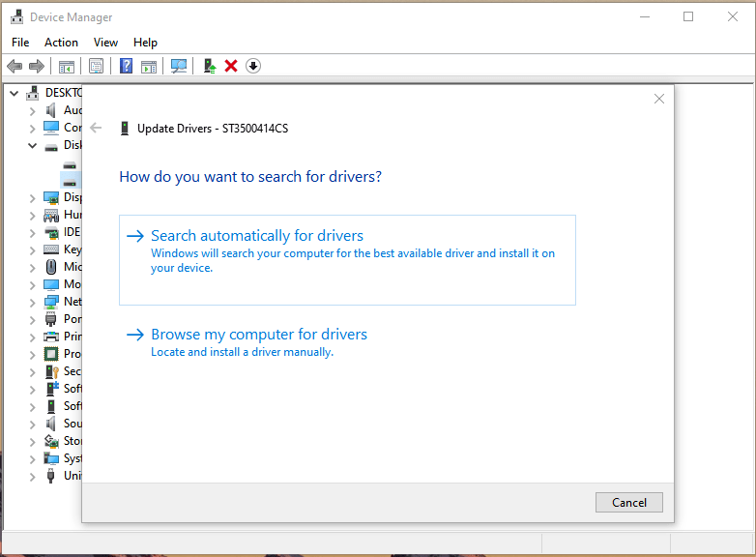Click the Keyboards category icon
The height and width of the screenshot is (557, 756).
[51, 249]
